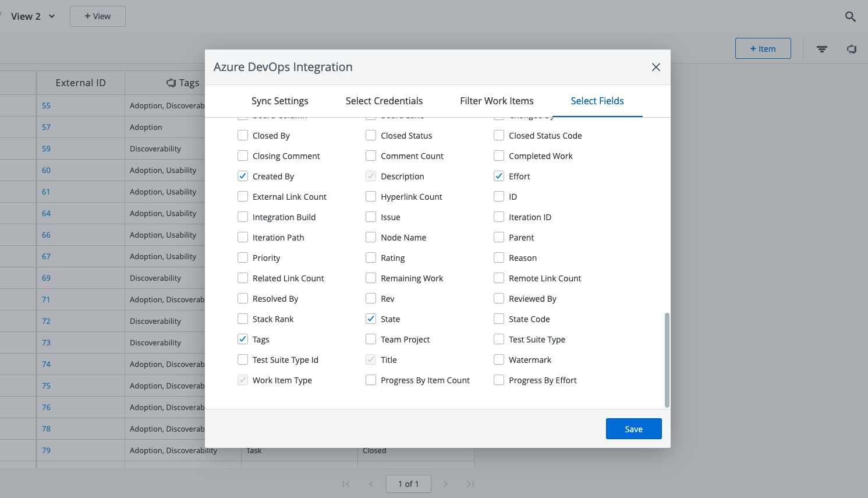Switch to Select Credentials tab
The image size is (868, 498).
tap(384, 101)
